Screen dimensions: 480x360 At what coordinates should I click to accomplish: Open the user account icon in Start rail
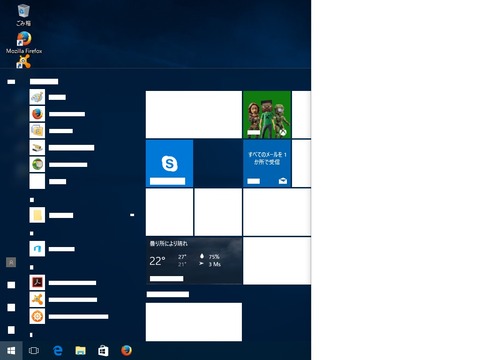point(11,262)
